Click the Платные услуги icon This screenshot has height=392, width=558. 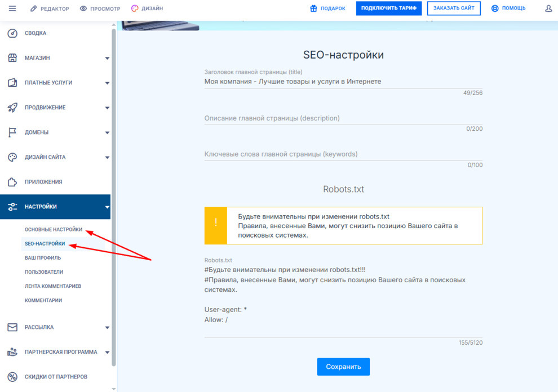pyautogui.click(x=12, y=83)
